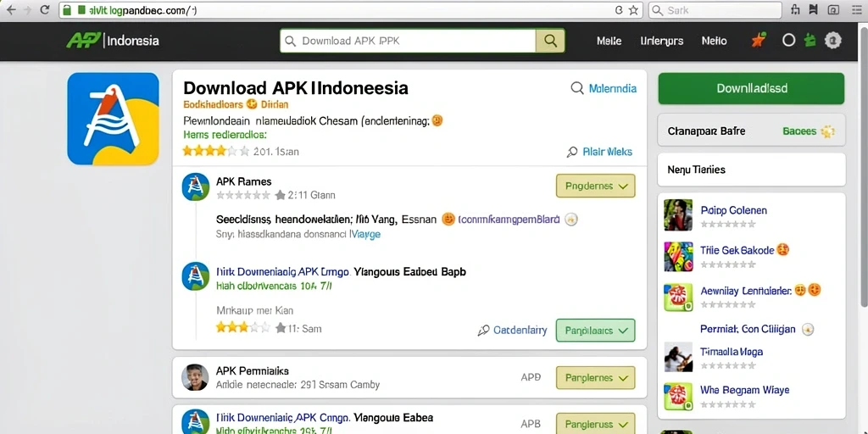The width and height of the screenshot is (868, 434).
Task: Click the 'APK Pemnialks' title text
Action: click(x=253, y=371)
